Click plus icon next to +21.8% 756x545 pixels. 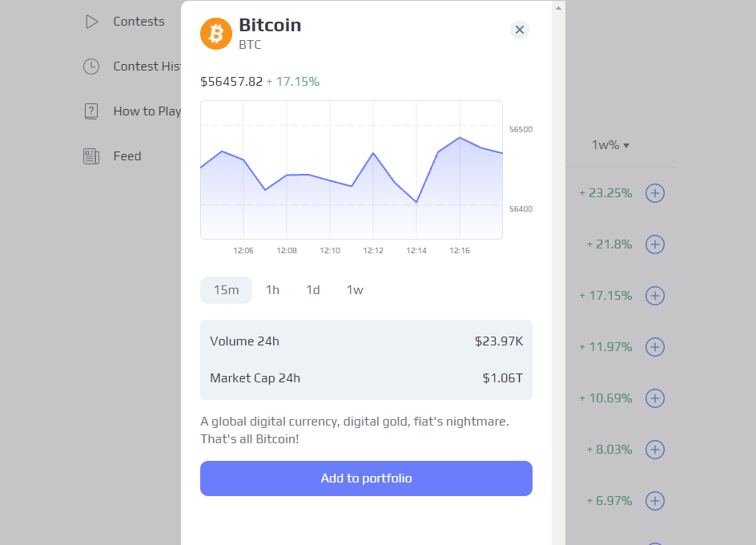655,244
